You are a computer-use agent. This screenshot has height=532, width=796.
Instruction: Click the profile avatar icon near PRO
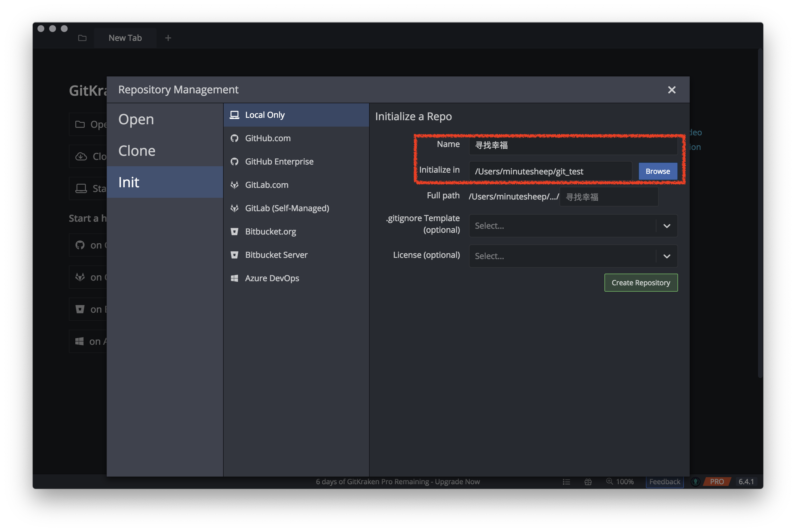click(695, 482)
